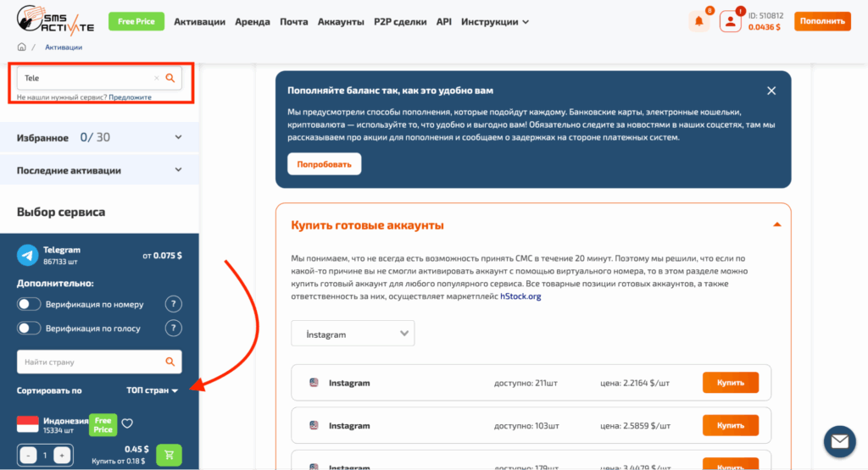Open the P2P сделки menu item
Viewport: 868px width, 470px height.
click(x=400, y=21)
